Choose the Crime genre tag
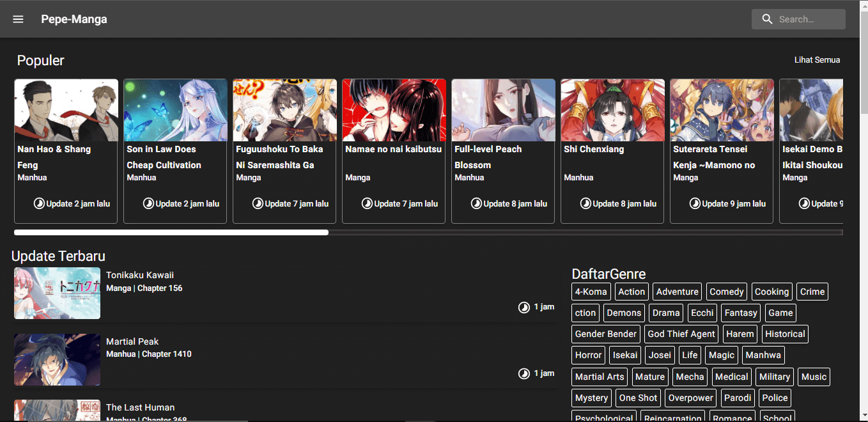This screenshot has height=422, width=868. (812, 292)
